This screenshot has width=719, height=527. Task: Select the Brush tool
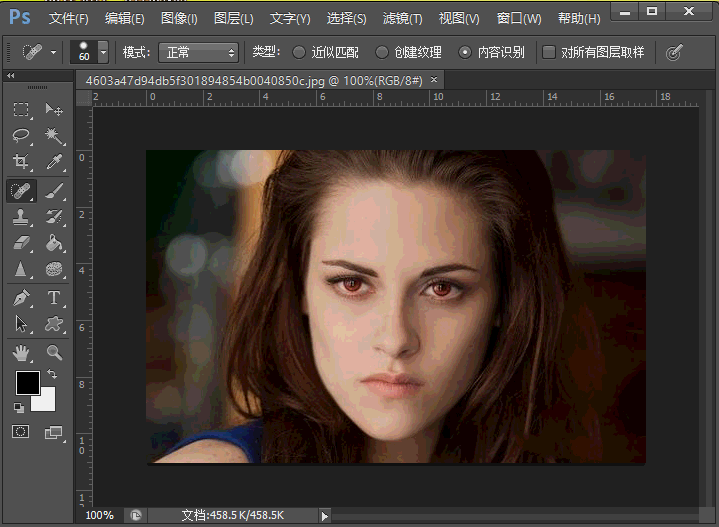(x=54, y=191)
